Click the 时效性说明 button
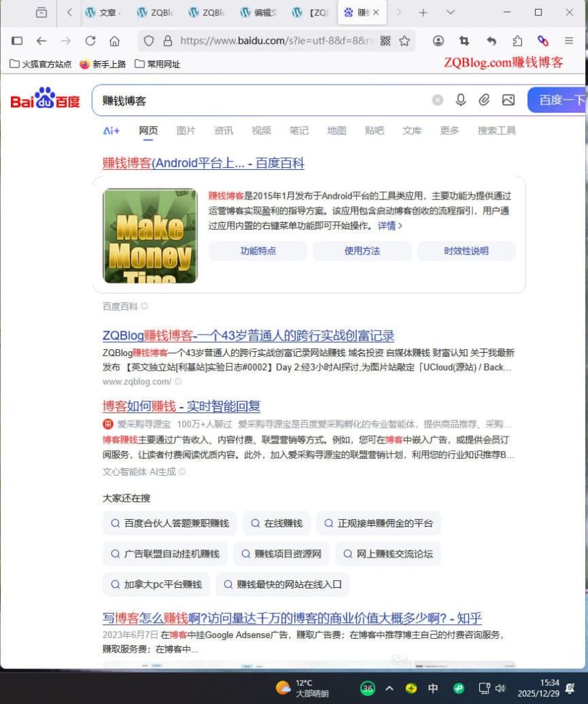Viewport: 588px width, 704px height. click(466, 250)
